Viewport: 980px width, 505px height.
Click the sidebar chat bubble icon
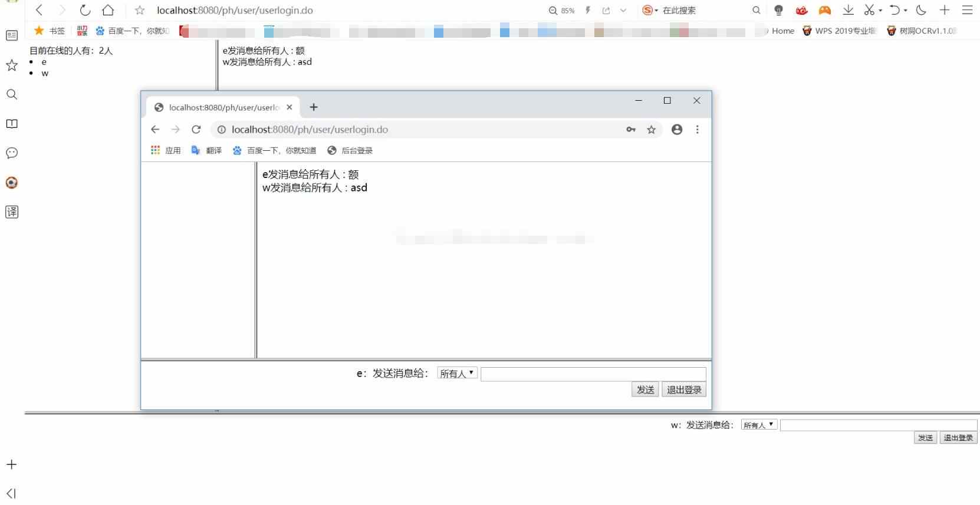[x=12, y=153]
